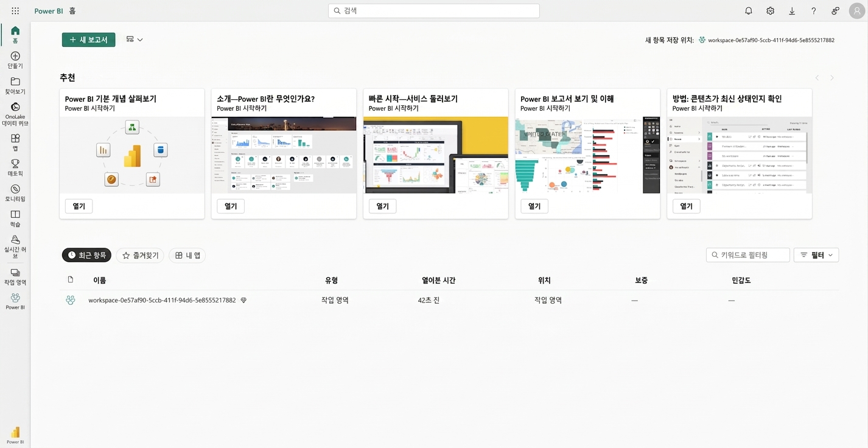Switch to 즐겨찾기 favorites tab
The width and height of the screenshot is (868, 448).
[x=140, y=255]
